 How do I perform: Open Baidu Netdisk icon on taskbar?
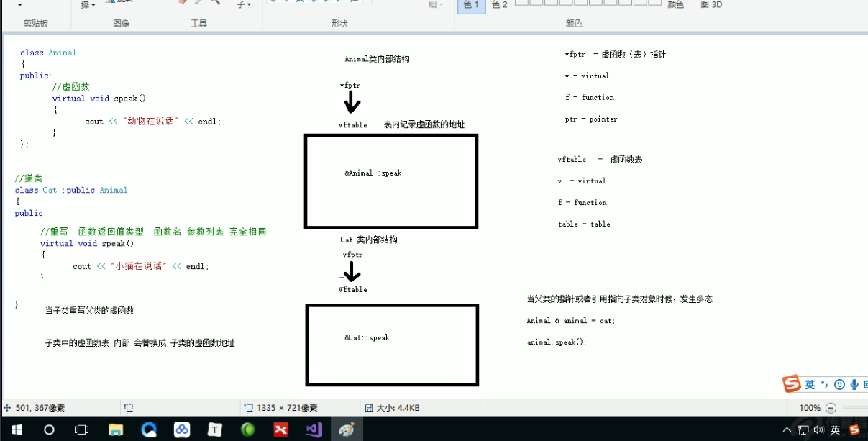click(x=182, y=429)
